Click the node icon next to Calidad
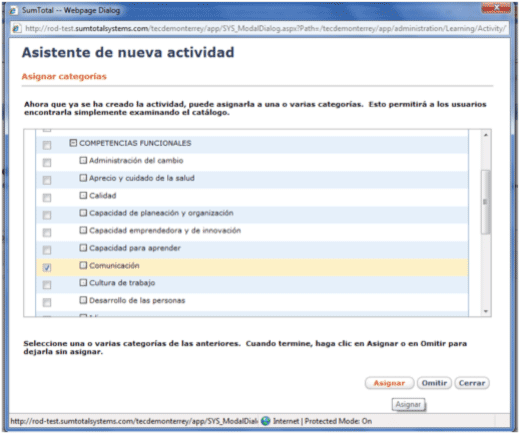 [x=83, y=195]
